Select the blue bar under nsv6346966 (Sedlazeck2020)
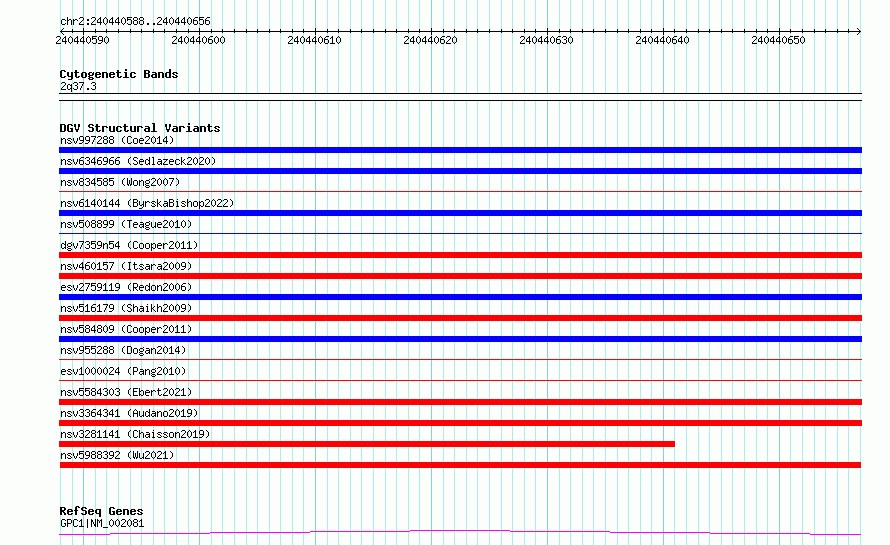 click(460, 171)
